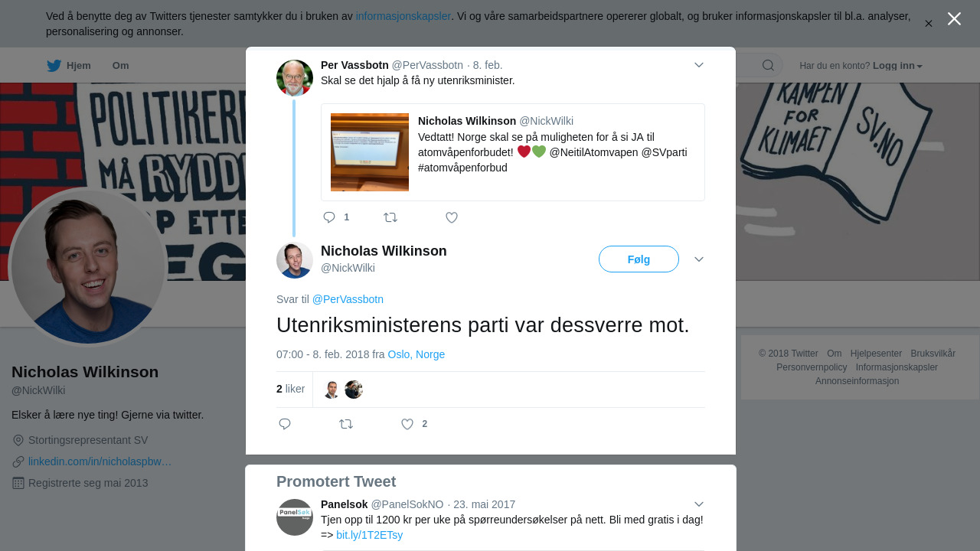Open quoted tweet image thumbnail
The height and width of the screenshot is (551, 980).
370,152
